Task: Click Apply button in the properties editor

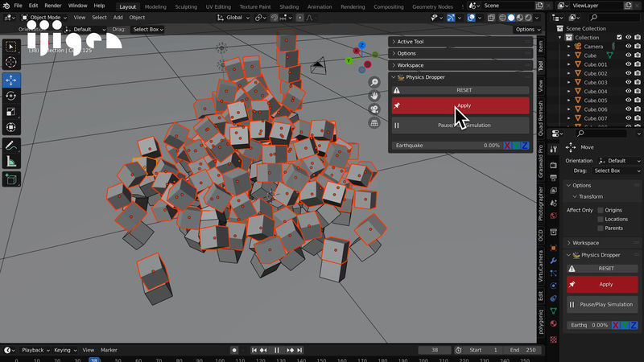Action: (x=602, y=285)
